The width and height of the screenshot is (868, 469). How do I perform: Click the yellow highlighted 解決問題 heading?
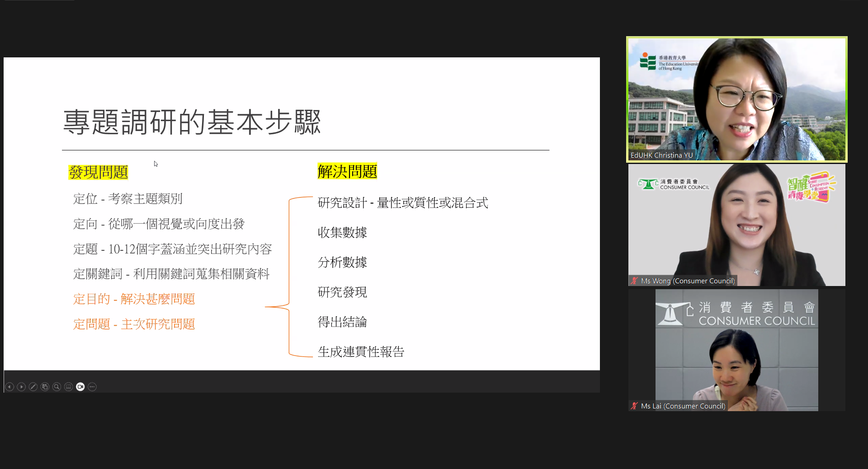point(347,171)
